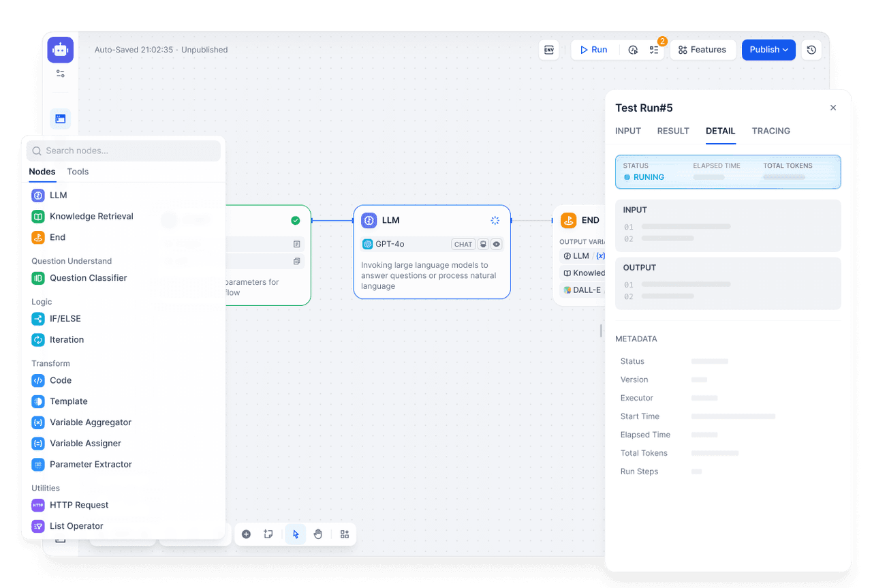
Task: Click the CHAT badge in LLM node
Action: coord(463,244)
